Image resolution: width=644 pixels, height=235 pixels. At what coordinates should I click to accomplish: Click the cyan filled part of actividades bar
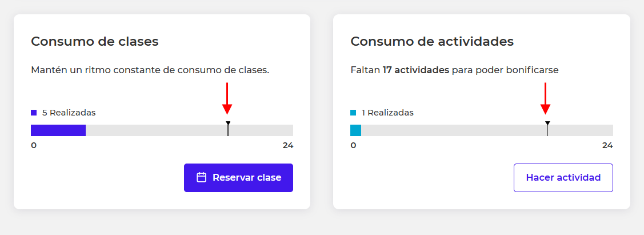pos(355,130)
